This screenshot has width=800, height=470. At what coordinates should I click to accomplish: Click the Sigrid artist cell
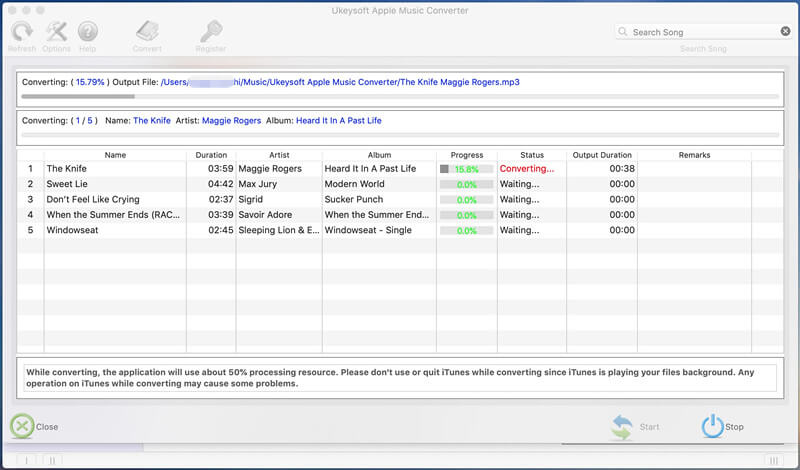(251, 200)
